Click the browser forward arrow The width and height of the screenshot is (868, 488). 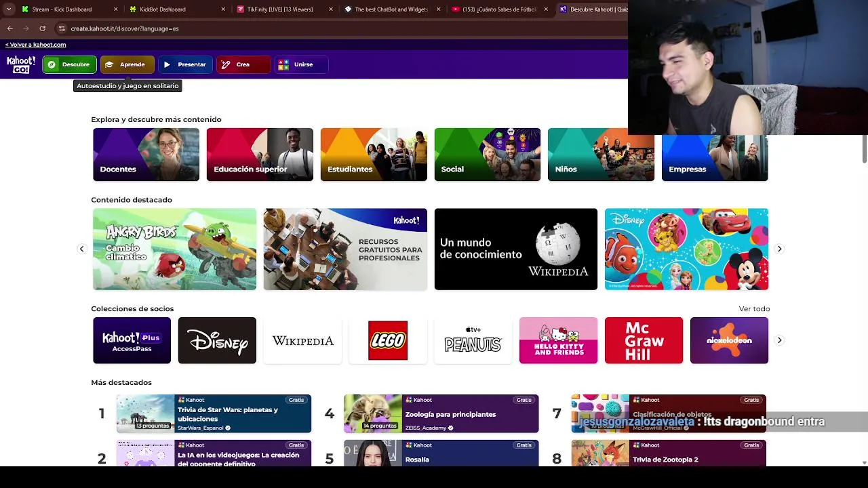[x=26, y=28]
